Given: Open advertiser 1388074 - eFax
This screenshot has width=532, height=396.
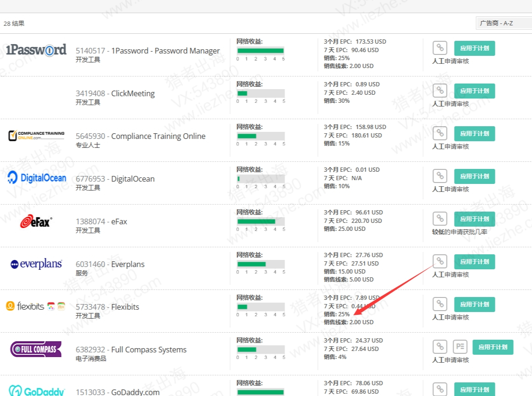Looking at the screenshot, I should (x=101, y=222).
